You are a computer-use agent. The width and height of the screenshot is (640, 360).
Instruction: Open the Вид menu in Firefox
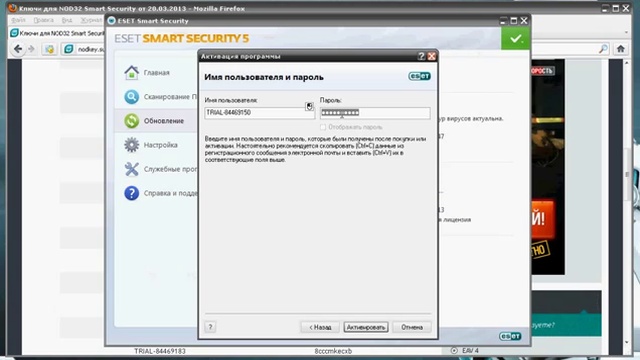click(x=67, y=20)
